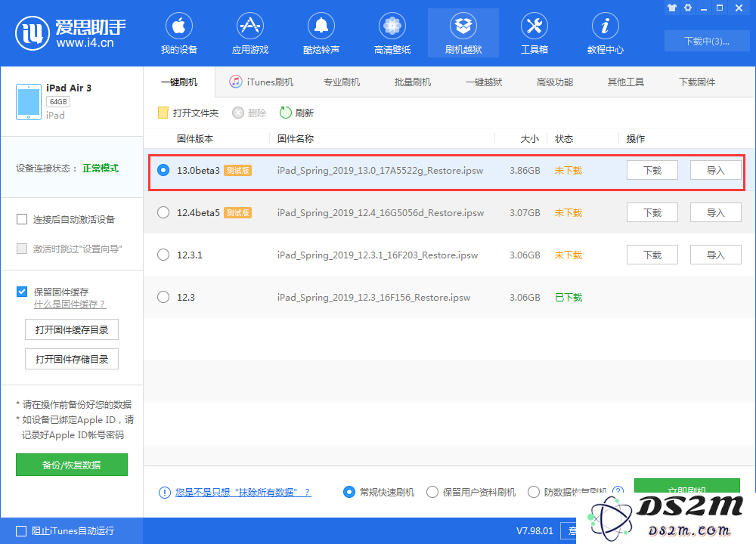Click the 删除 delete toolbar item
Screen dimensions: 756x544
click(x=249, y=113)
